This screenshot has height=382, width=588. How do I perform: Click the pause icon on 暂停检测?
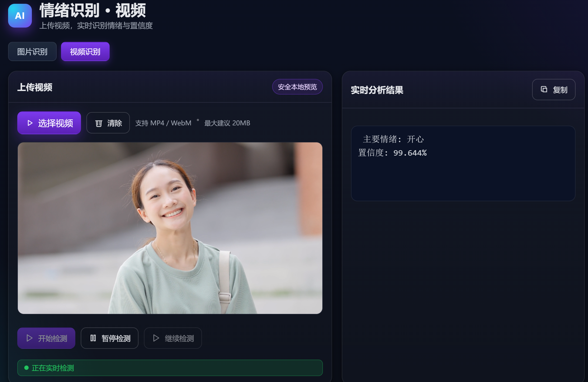coord(93,338)
